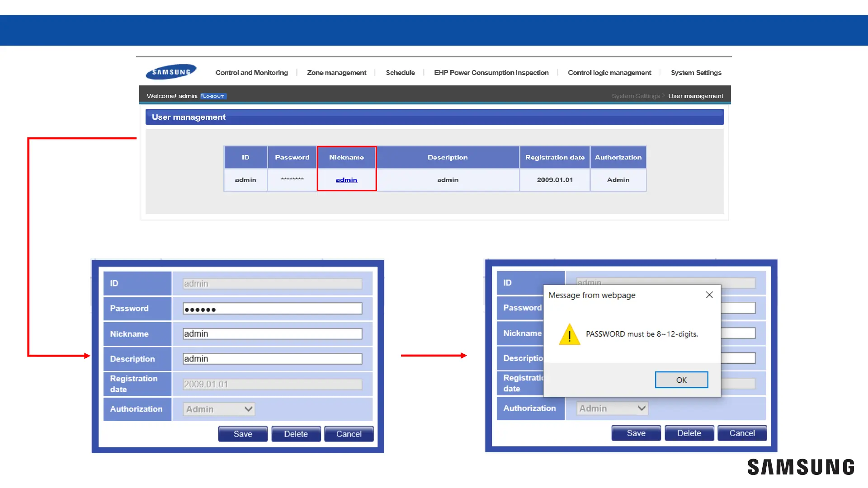Click the admin nickname link
868x488 pixels.
tap(346, 180)
